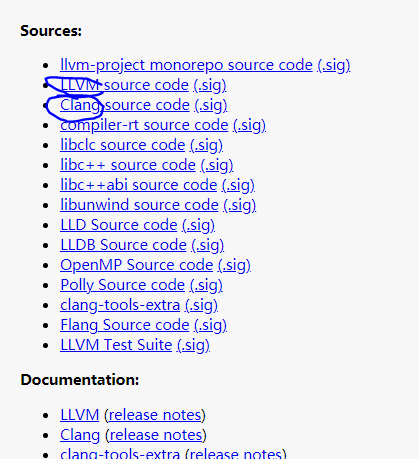Open release notes link beside Clang documentation
The width and height of the screenshot is (419, 461).
[x=156, y=435]
